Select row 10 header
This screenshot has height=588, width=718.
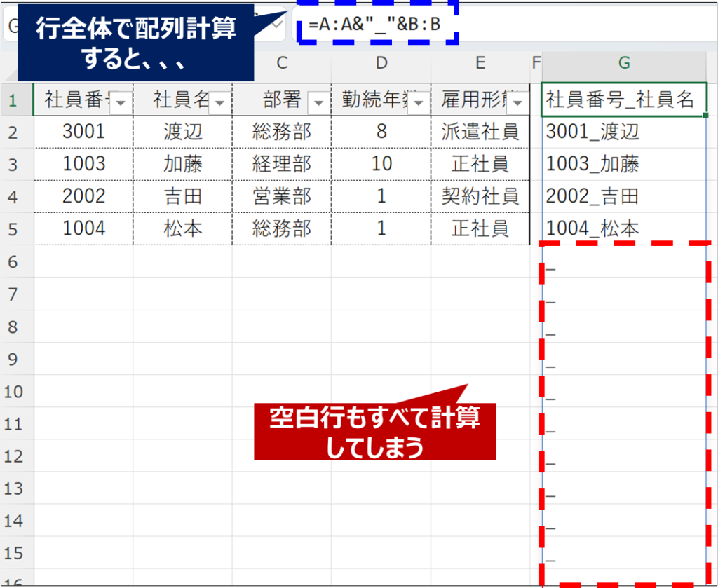click(x=13, y=390)
